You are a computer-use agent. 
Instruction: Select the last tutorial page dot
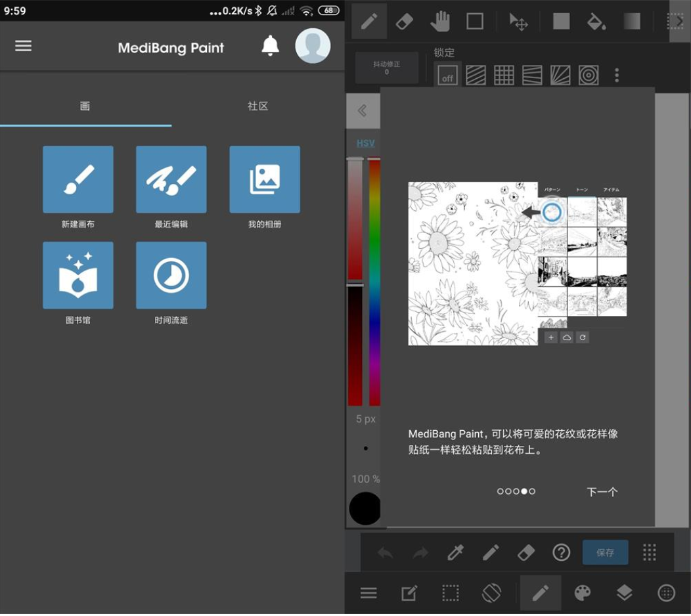pyautogui.click(x=532, y=491)
